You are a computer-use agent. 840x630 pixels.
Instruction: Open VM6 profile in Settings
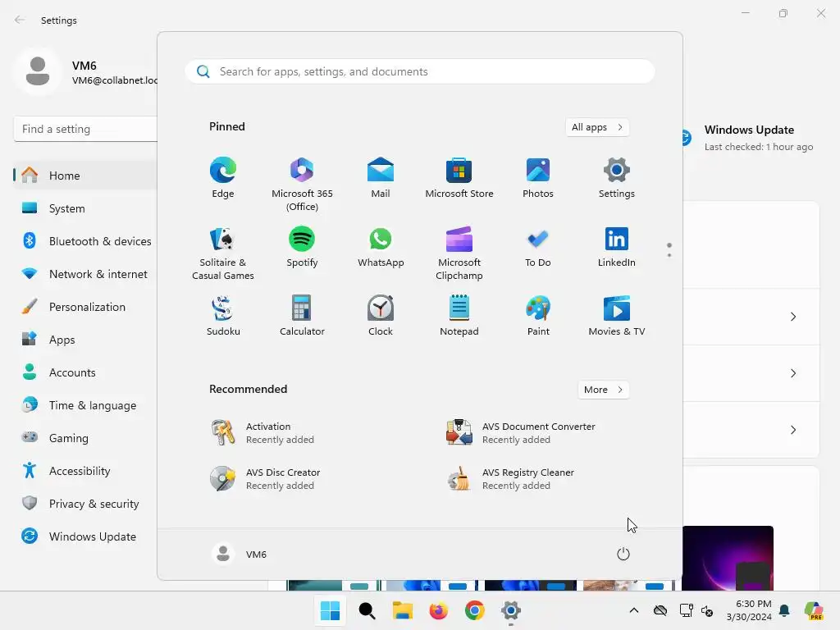85,72
